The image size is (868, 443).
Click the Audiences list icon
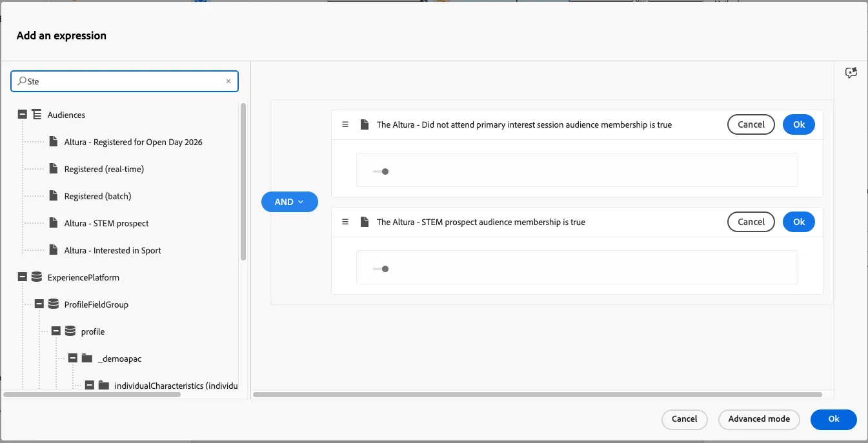click(37, 115)
